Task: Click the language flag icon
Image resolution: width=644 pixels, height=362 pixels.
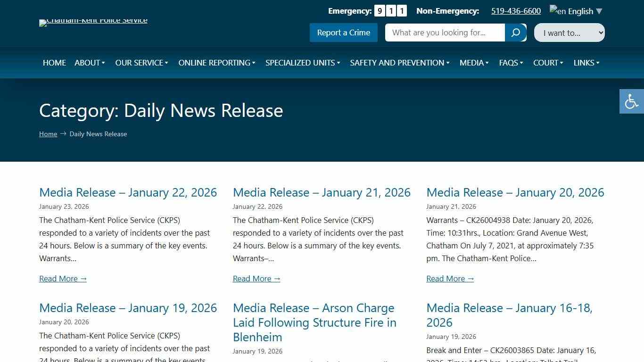Action: pyautogui.click(x=553, y=10)
